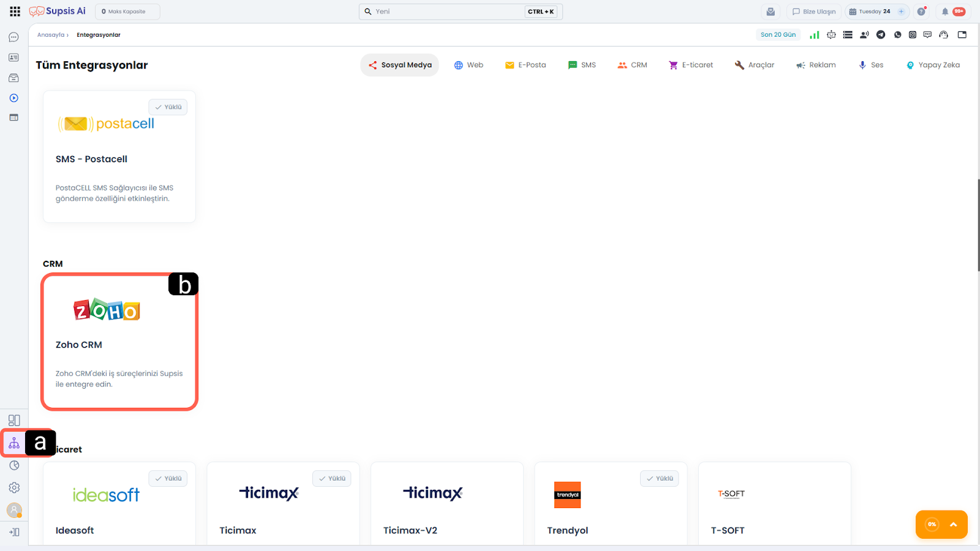Open the Son 20 Gün date range
This screenshot has height=551, width=980.
click(x=778, y=35)
